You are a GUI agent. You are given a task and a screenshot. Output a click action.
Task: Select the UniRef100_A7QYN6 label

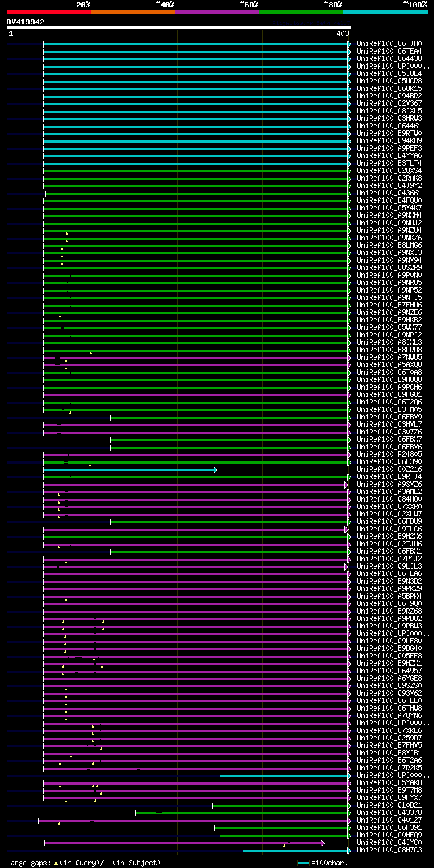tap(389, 715)
